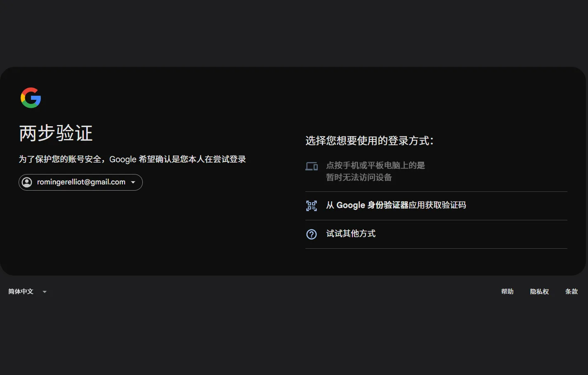Click the phone and tablet device icon
The width and height of the screenshot is (588, 375).
click(x=312, y=166)
